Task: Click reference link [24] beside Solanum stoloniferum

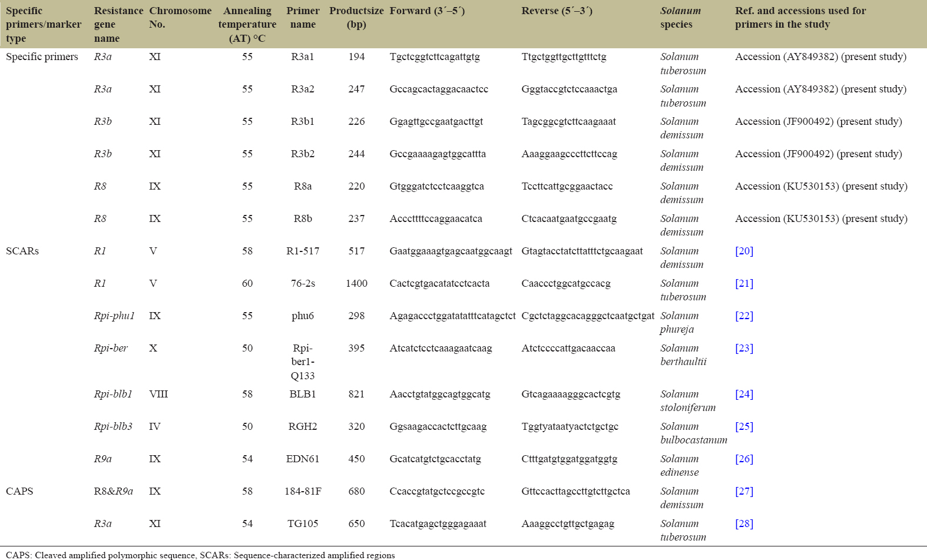Action: [744, 394]
